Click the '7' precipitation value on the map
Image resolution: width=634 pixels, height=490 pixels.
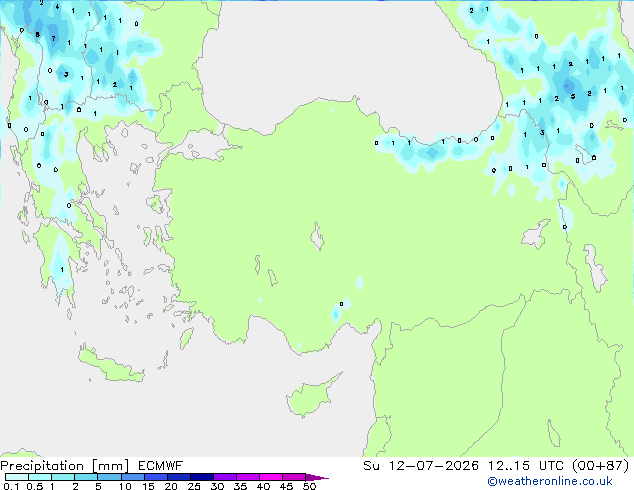(x=53, y=39)
